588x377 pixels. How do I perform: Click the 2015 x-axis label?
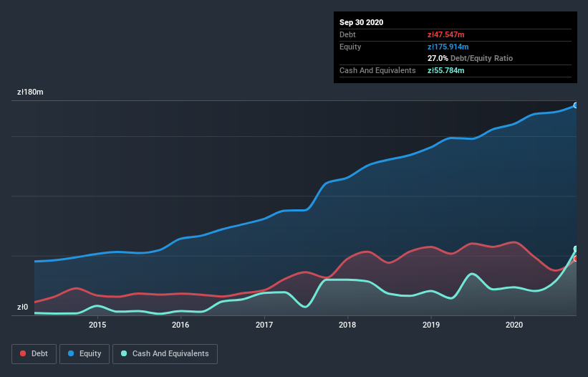(97, 325)
